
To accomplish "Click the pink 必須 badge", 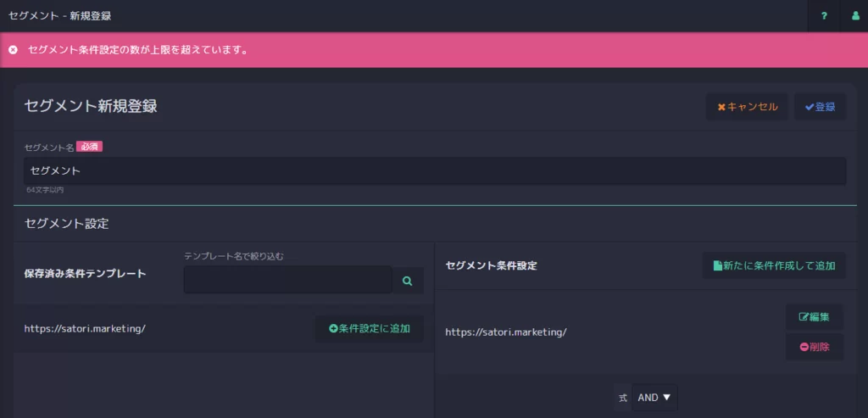I will 90,147.
